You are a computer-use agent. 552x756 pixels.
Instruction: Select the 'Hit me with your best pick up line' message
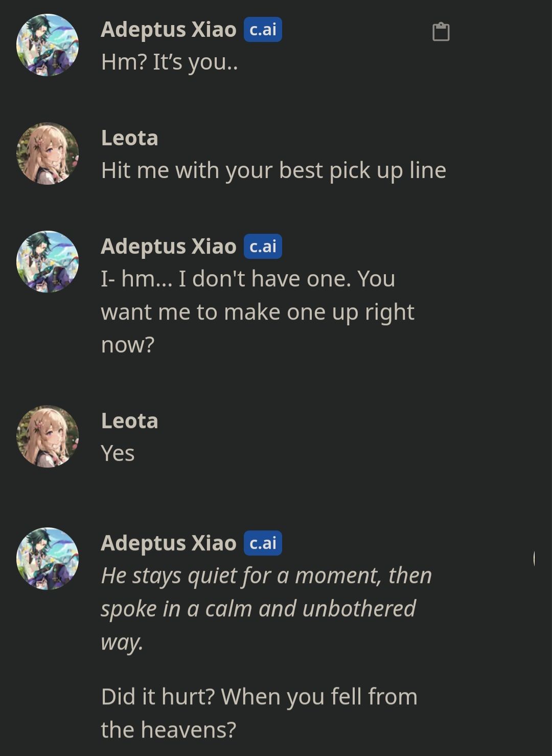point(274,171)
